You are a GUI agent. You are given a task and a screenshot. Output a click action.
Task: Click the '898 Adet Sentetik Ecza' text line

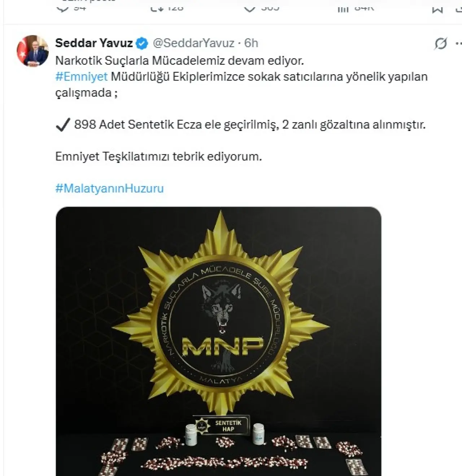[241, 124]
